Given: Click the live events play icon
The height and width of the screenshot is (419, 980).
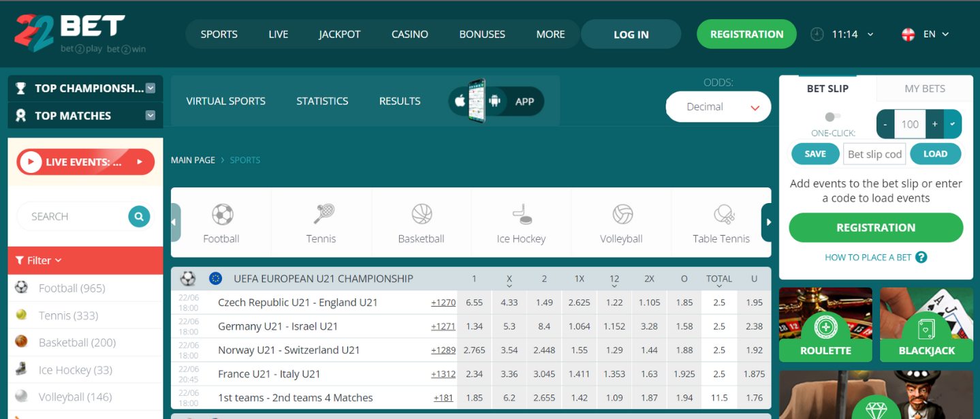Looking at the screenshot, I should coord(31,162).
